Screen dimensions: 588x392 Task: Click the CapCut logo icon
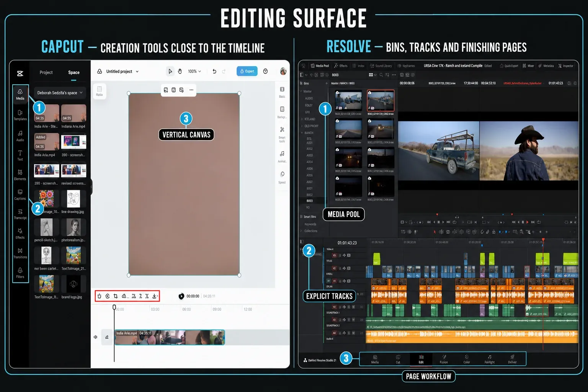20,73
